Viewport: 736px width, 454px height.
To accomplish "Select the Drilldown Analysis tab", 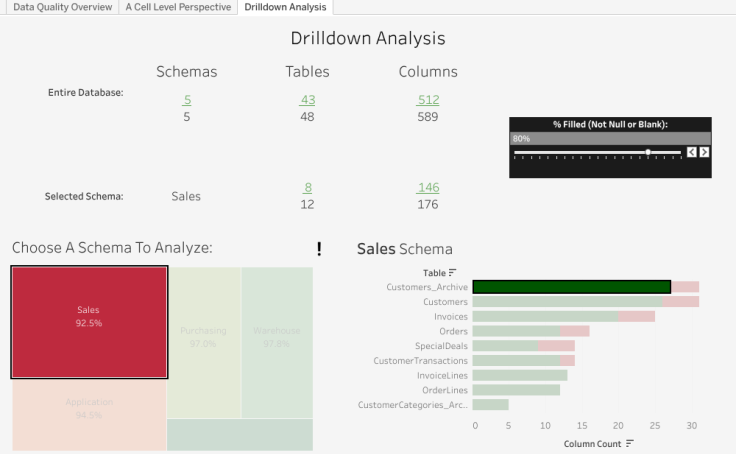I will pyautogui.click(x=286, y=7).
